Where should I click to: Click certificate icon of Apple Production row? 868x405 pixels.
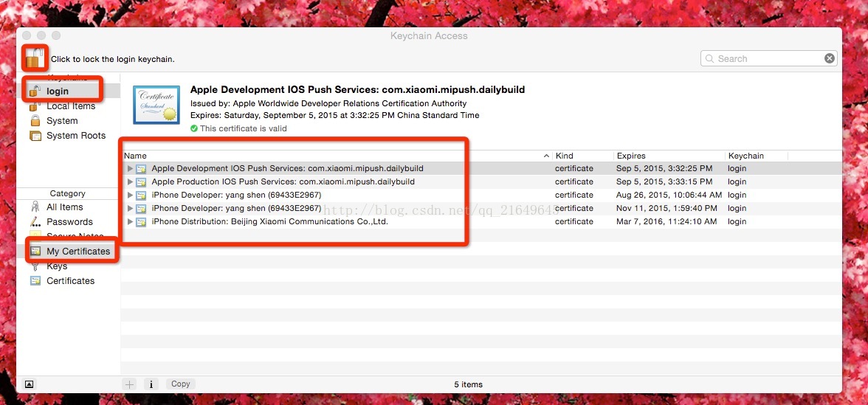click(141, 181)
